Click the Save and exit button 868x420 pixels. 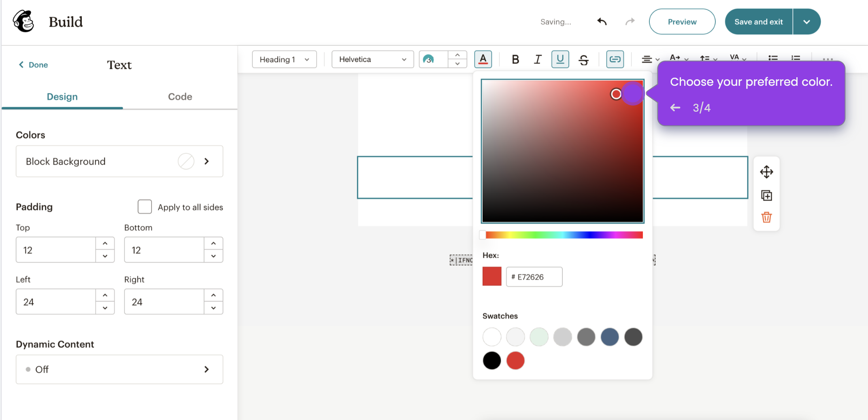tap(758, 21)
